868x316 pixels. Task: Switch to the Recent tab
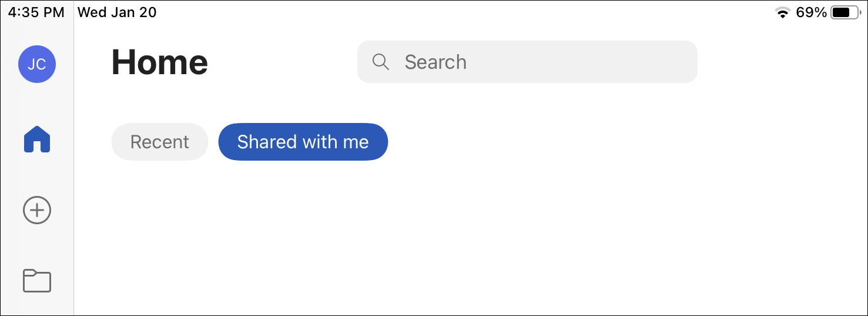pos(159,142)
